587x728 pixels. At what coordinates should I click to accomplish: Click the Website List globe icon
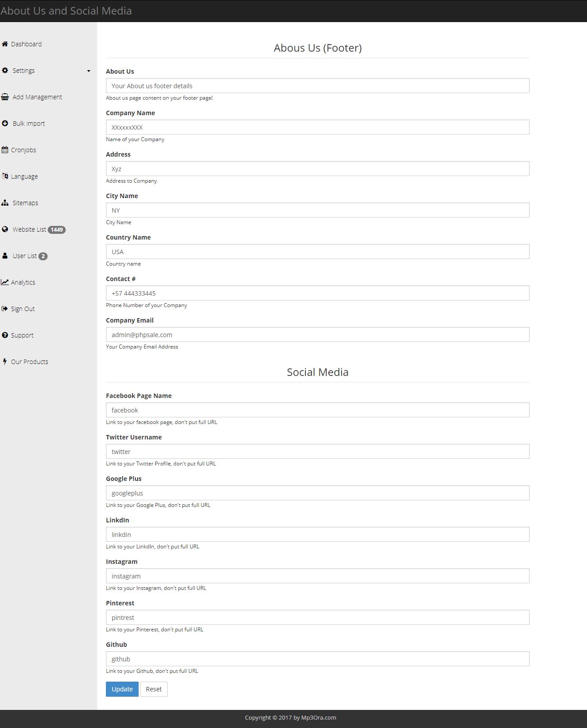(x=5, y=229)
